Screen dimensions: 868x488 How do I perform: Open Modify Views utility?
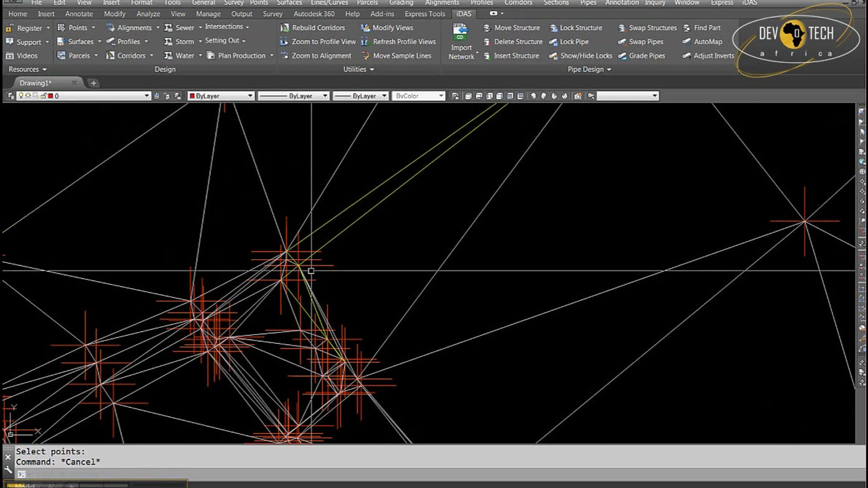386,28
